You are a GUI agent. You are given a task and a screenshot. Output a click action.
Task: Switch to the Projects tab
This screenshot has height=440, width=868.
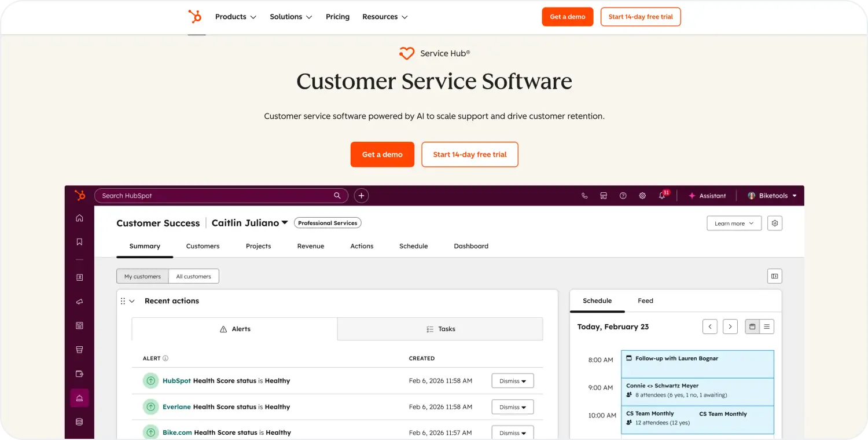click(x=258, y=246)
